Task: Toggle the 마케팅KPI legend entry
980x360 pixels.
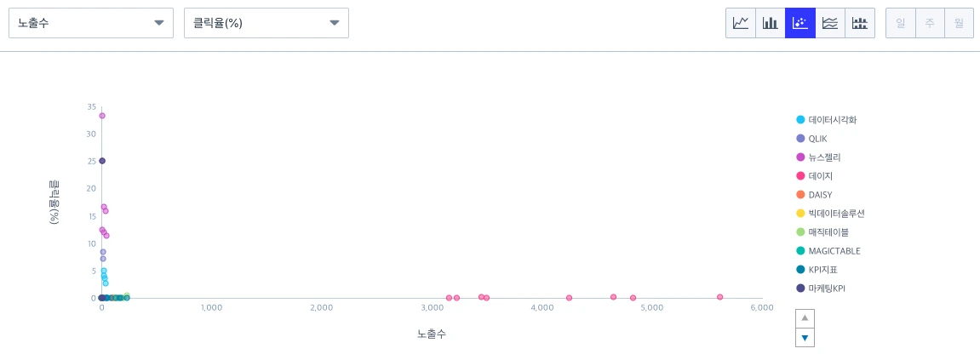Action: click(x=821, y=289)
